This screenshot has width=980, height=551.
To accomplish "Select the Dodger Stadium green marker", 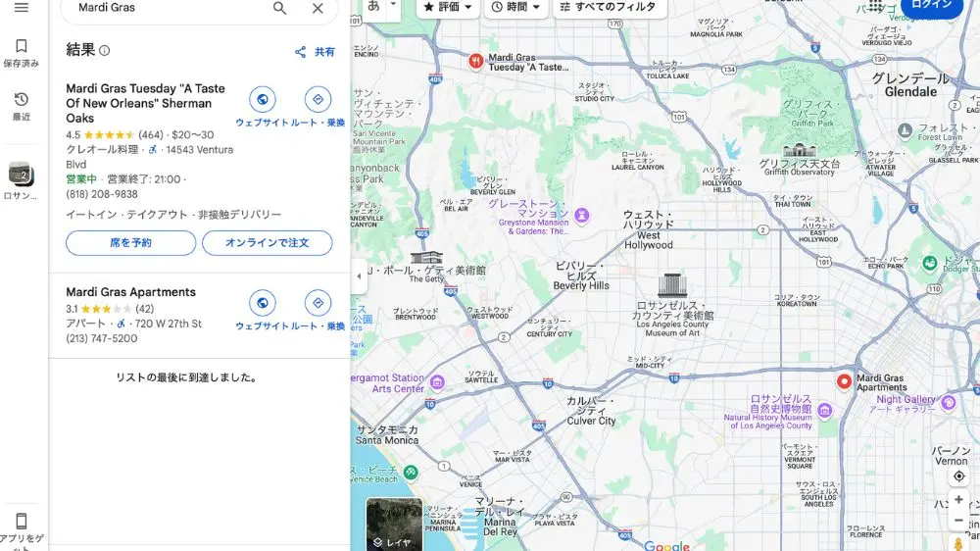I will tap(930, 264).
